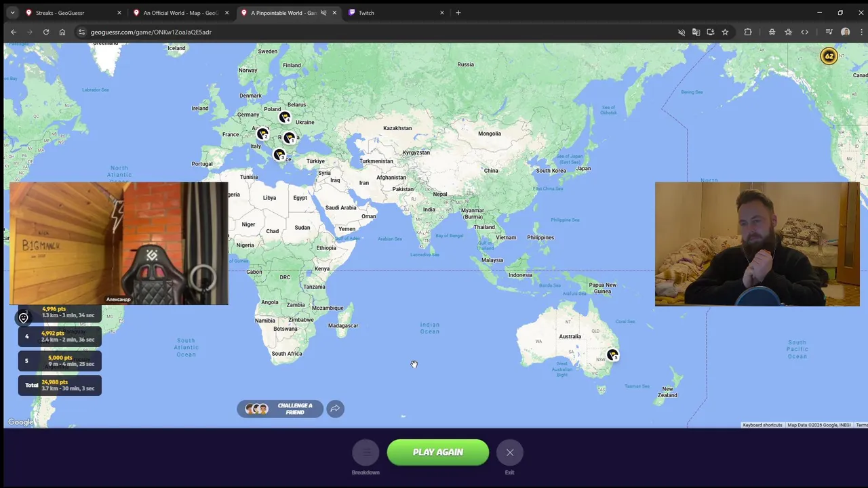Open the round 4 flag marker near Poland

tap(285, 117)
